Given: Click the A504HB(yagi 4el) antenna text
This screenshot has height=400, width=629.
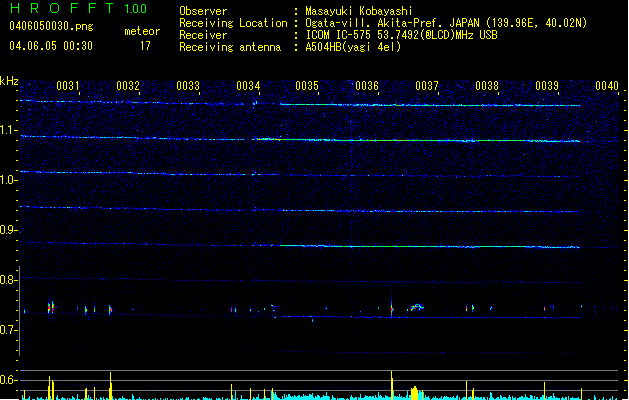Looking at the screenshot, I should click(x=353, y=47).
